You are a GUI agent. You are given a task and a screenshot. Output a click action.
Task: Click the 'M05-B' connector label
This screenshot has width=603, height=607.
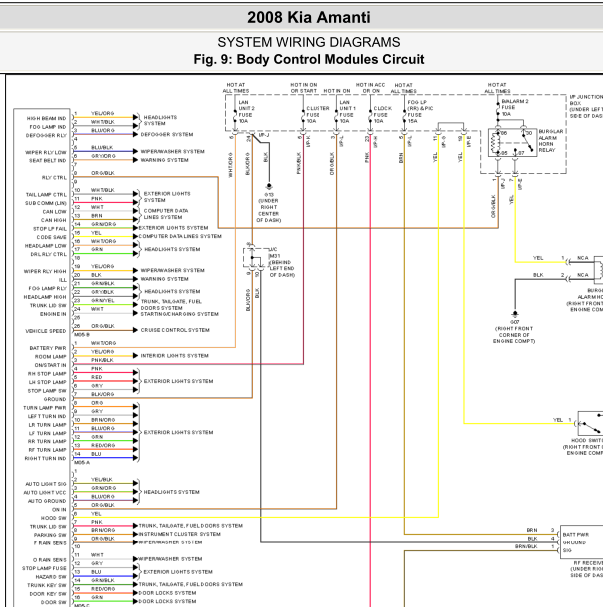[82, 335]
